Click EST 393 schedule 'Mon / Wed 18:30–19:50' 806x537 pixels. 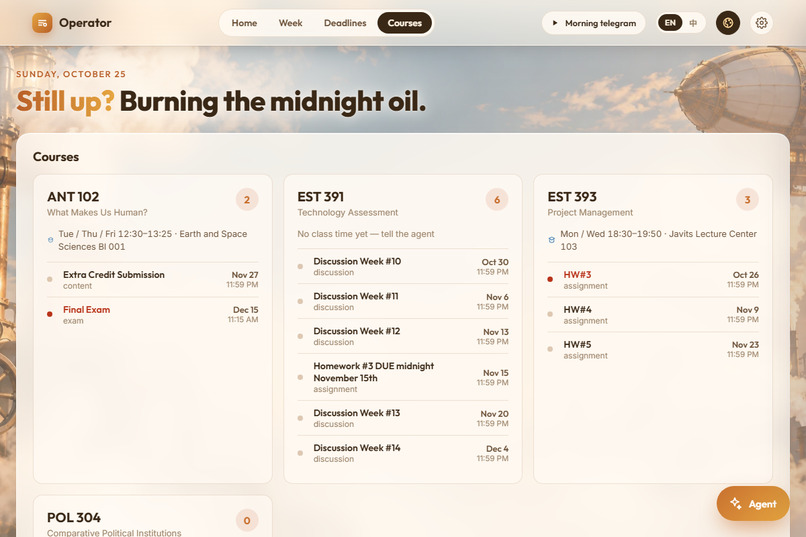click(611, 234)
